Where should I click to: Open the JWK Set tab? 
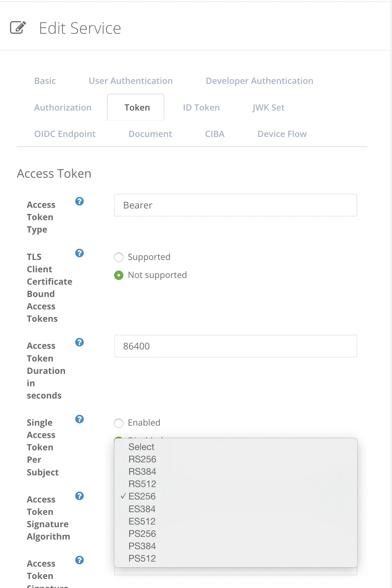(268, 108)
